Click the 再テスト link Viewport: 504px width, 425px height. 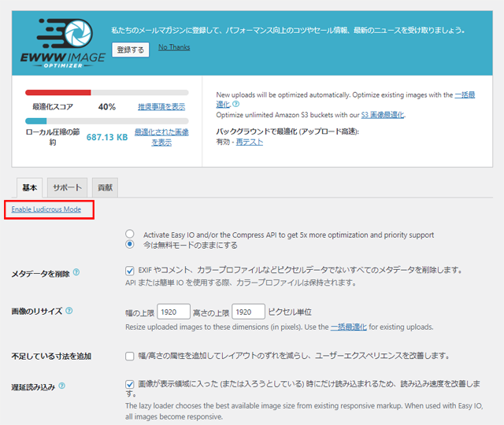[250, 142]
